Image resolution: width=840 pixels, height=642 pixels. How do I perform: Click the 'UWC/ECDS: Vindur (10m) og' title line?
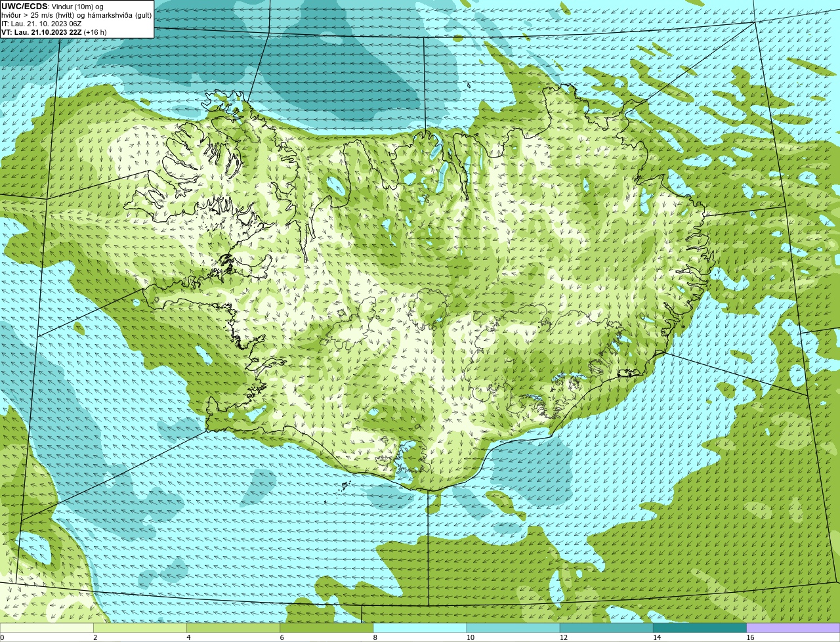pyautogui.click(x=52, y=7)
